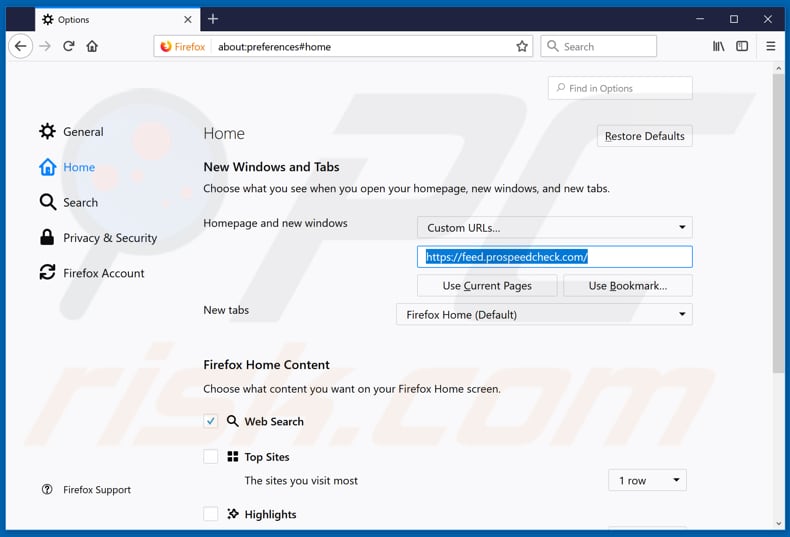790x537 pixels.
Task: Close the Options tab
Action: pyautogui.click(x=187, y=20)
